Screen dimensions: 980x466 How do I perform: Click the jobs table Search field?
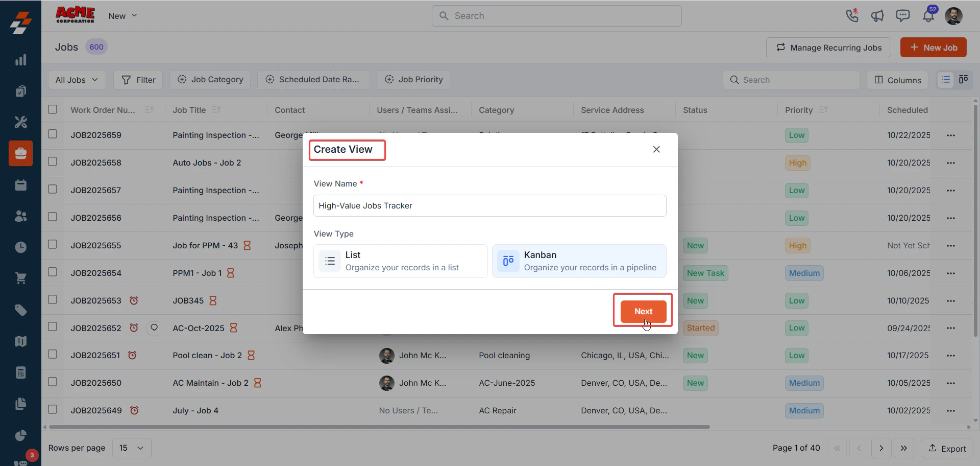[x=791, y=80]
